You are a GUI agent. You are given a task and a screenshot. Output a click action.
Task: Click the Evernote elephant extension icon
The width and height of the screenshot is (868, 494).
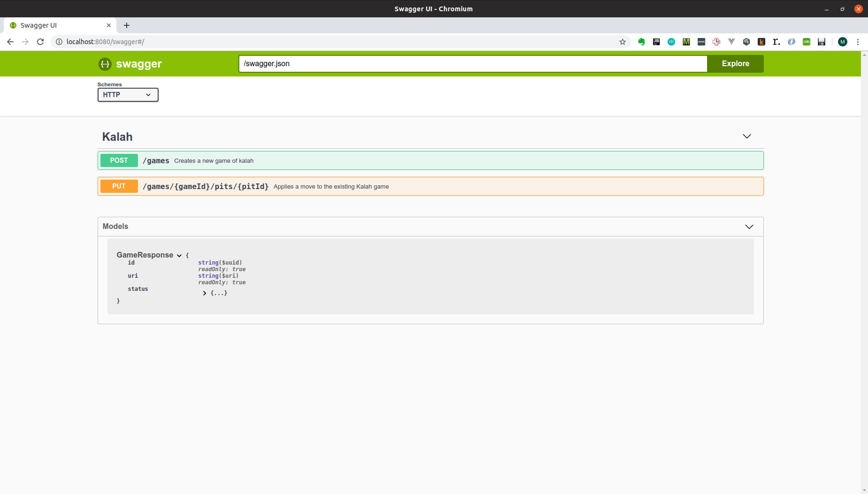click(641, 42)
